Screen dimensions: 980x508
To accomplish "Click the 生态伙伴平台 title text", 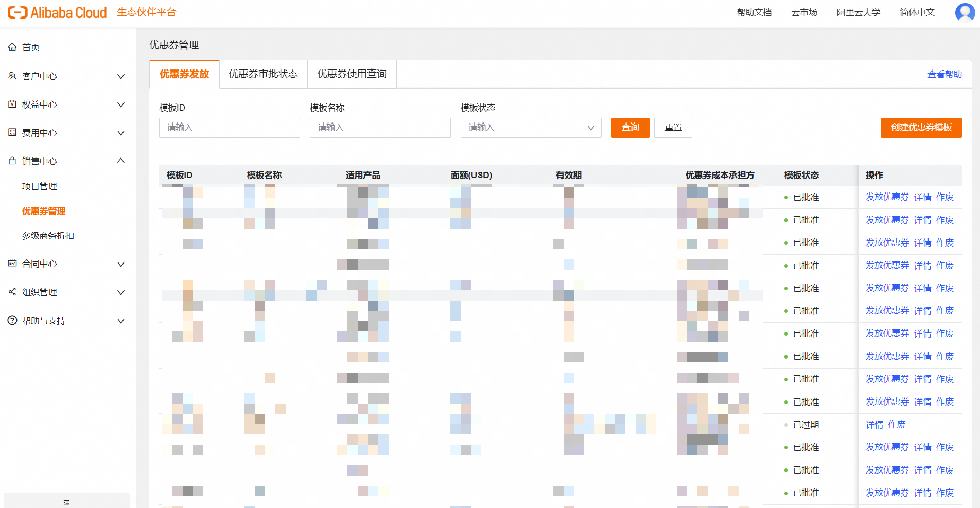I will (147, 12).
